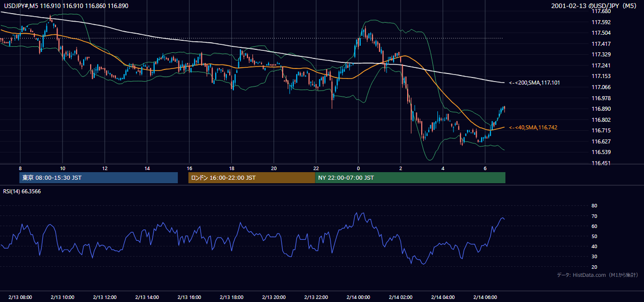
Task: Click hour tick 12 under price chart
Action: [x=105, y=168]
